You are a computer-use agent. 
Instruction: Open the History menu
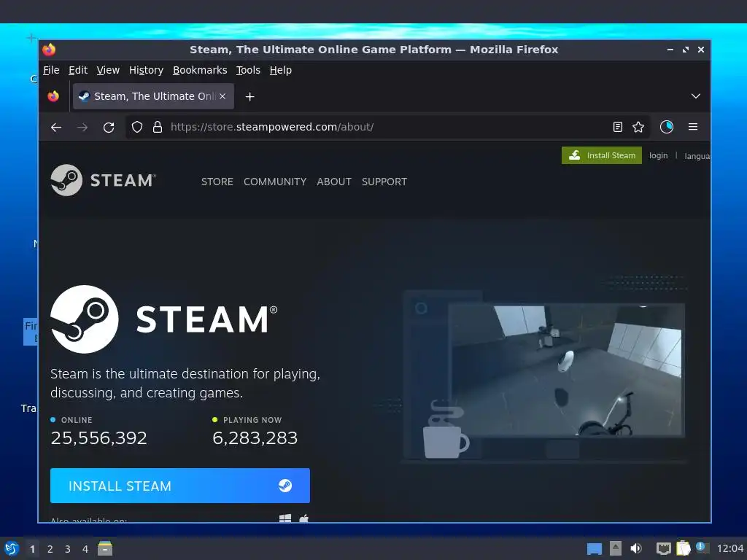[146, 70]
